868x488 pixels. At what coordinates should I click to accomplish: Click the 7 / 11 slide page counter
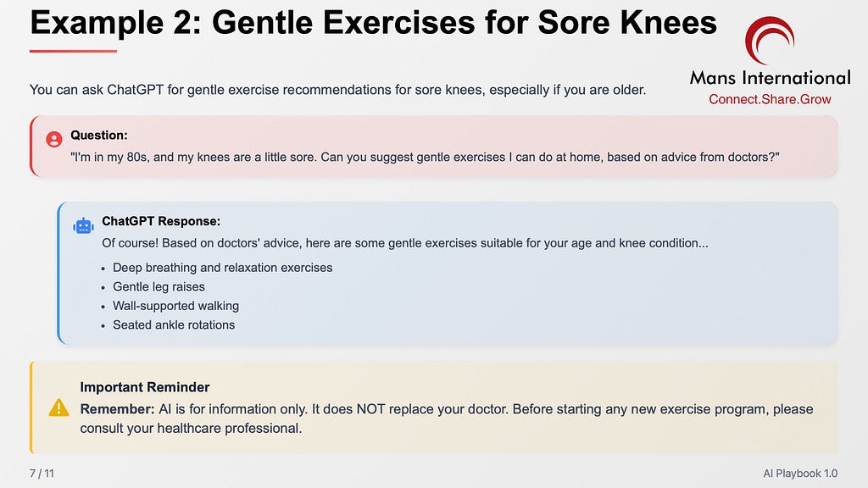[x=42, y=474]
